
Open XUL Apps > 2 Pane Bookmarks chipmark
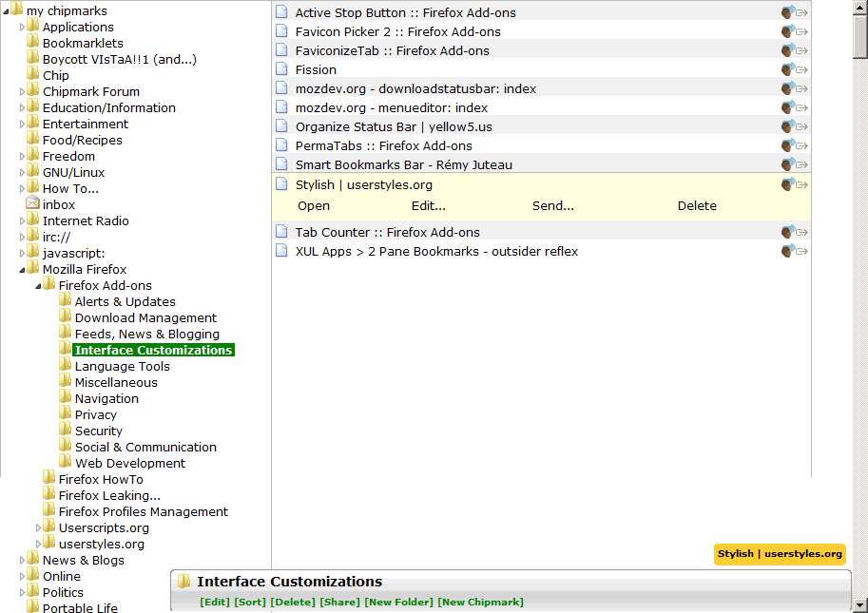click(436, 252)
